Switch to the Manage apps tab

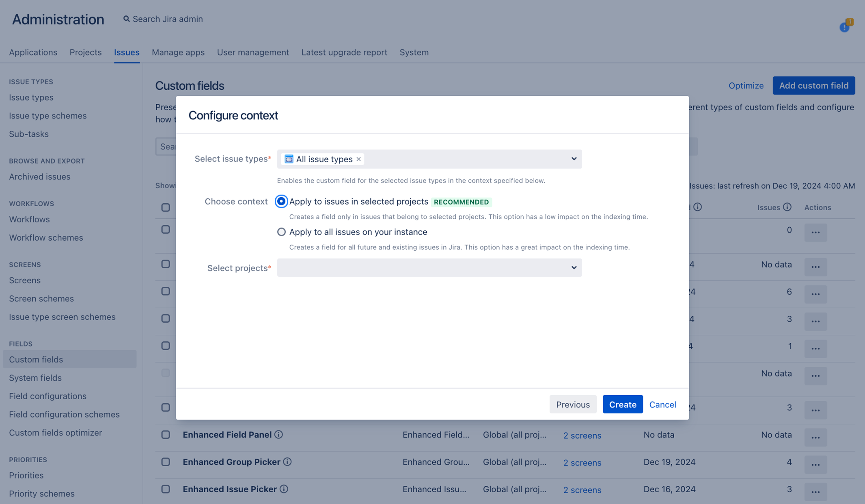click(178, 52)
